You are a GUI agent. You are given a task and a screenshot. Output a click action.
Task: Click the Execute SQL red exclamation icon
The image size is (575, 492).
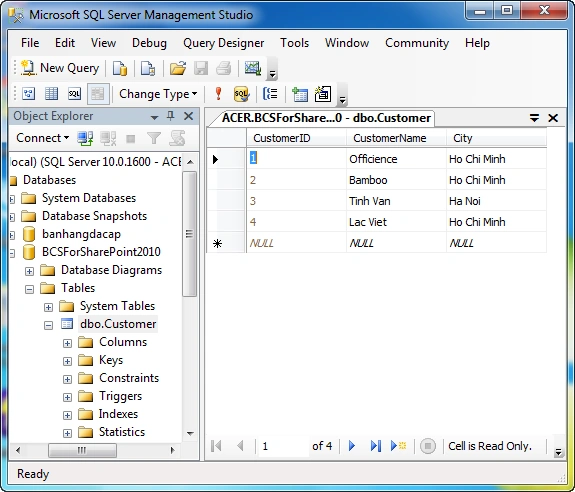(x=219, y=94)
